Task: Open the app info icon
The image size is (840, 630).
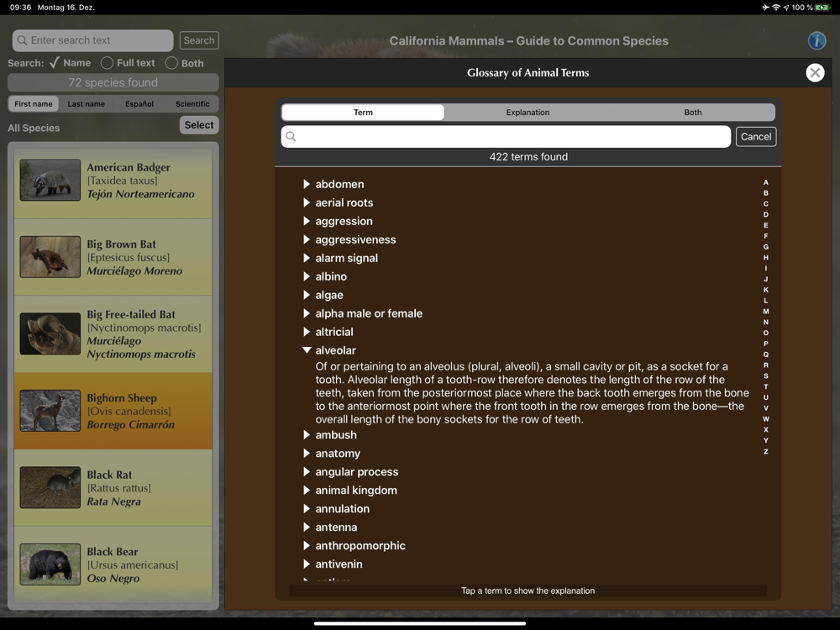Action: click(816, 40)
